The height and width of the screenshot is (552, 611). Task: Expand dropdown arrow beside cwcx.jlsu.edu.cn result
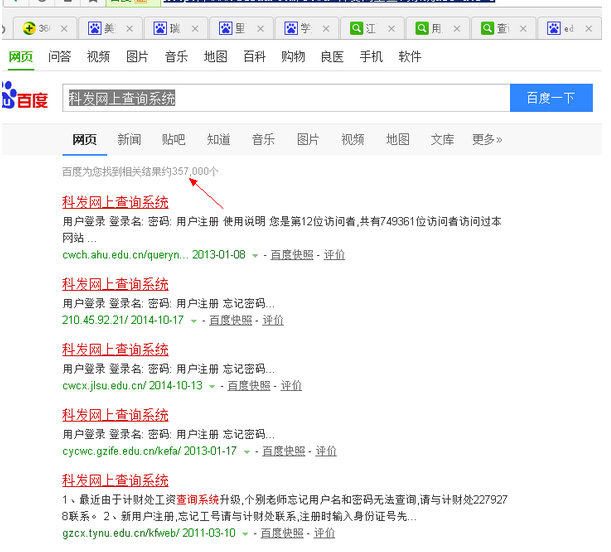point(212,386)
